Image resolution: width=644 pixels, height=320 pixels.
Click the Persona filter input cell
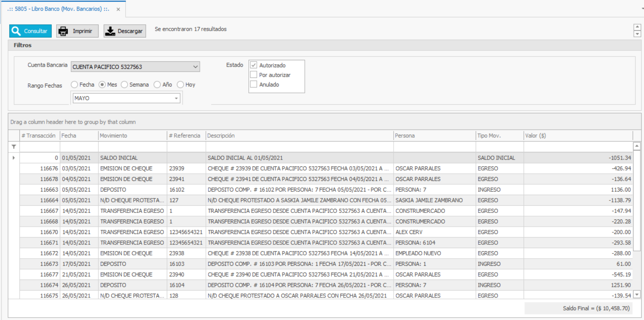pyautogui.click(x=434, y=147)
